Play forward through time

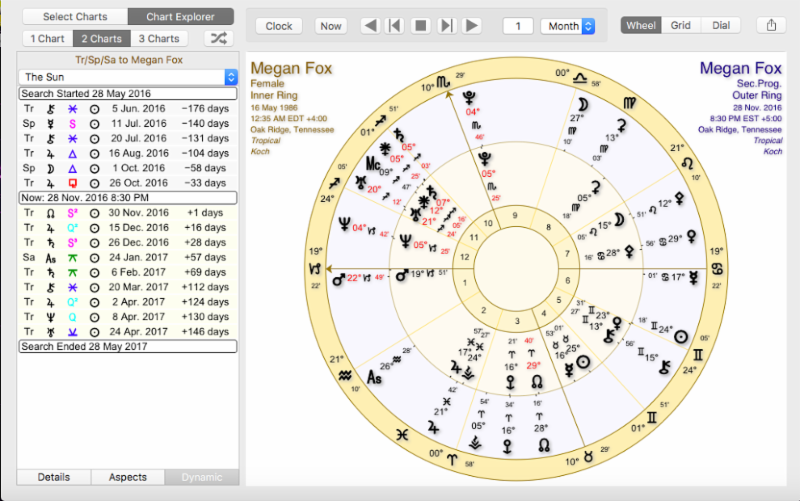click(472, 26)
